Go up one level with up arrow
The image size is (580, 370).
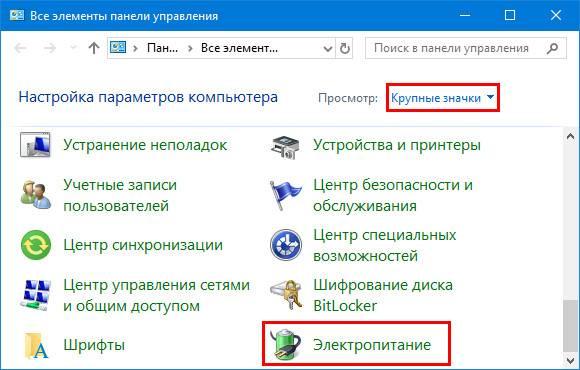tap(94, 48)
